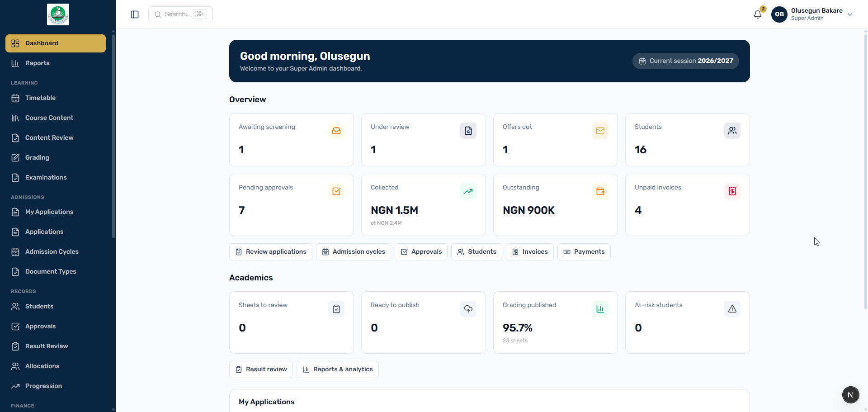The image size is (868, 412).
Task: Click the Current session 2026/2027 badge
Action: (686, 61)
